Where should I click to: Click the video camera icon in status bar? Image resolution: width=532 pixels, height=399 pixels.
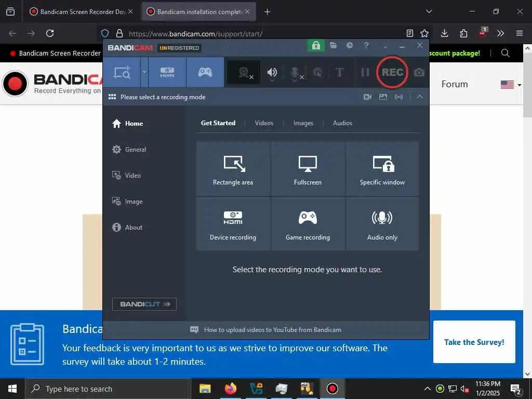pos(367,97)
